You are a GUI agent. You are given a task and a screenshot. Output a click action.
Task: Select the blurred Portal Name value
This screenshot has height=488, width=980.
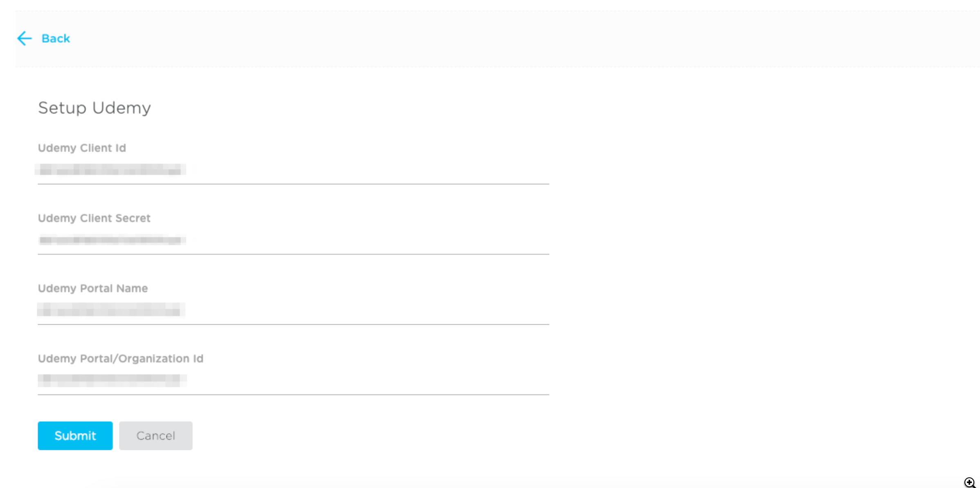click(x=111, y=310)
